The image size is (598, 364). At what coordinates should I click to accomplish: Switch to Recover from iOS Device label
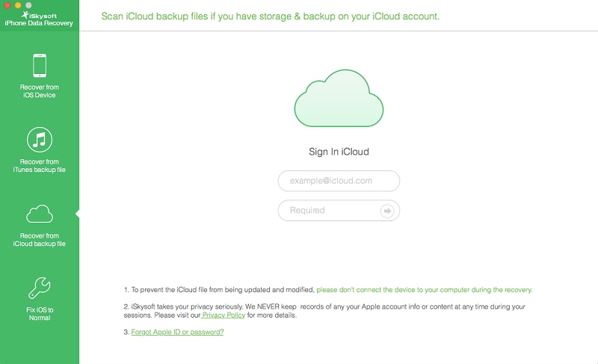[x=40, y=91]
